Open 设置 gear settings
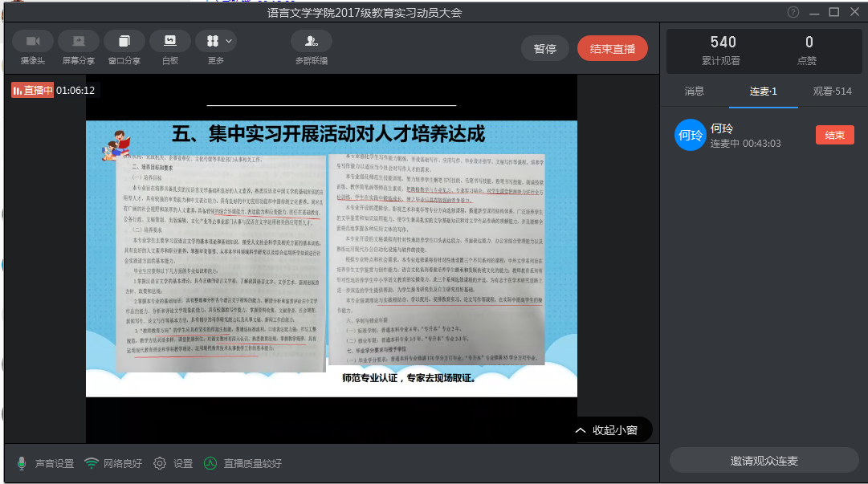Screen dimensions: 868x484 coord(160,463)
